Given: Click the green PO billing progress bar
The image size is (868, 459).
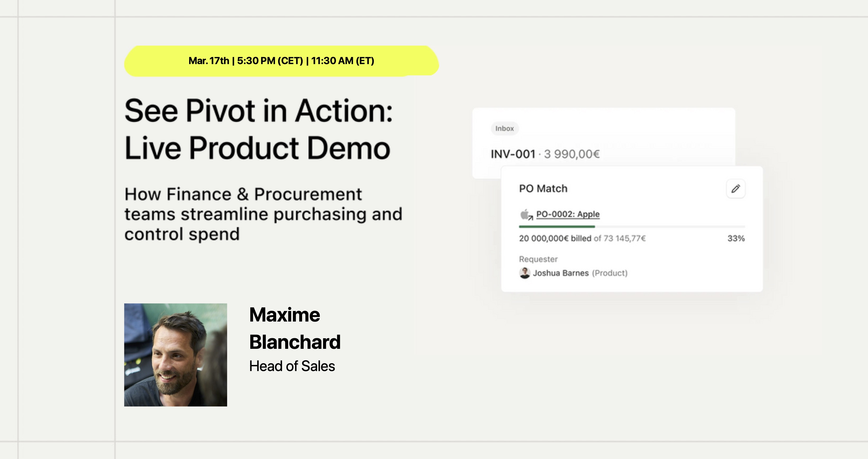Looking at the screenshot, I should click(x=557, y=227).
